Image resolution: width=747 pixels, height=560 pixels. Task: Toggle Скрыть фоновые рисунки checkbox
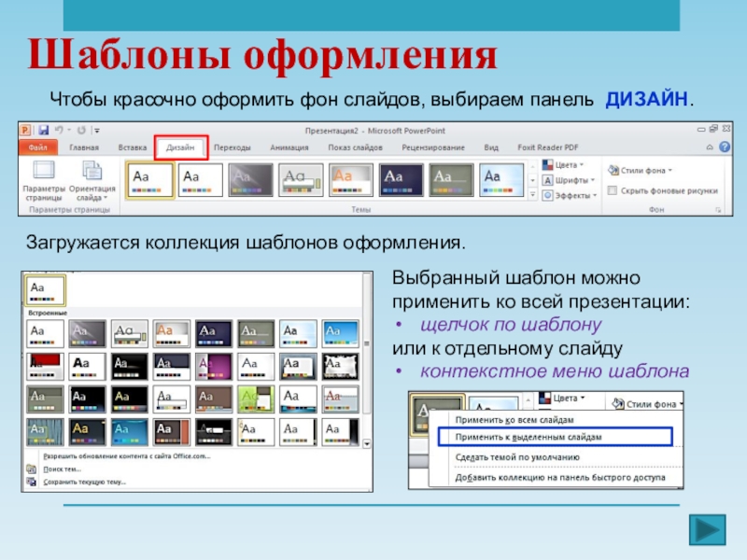(613, 190)
